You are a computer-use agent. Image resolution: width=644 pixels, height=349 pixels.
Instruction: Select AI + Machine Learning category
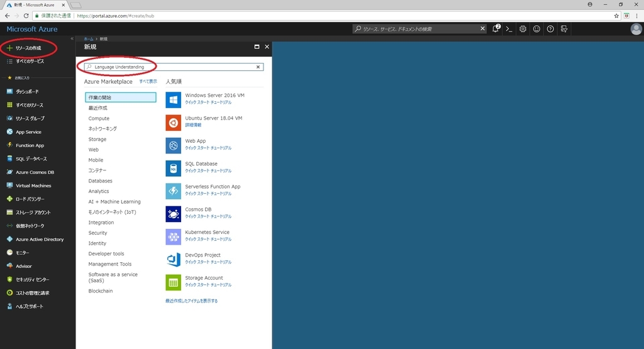114,202
